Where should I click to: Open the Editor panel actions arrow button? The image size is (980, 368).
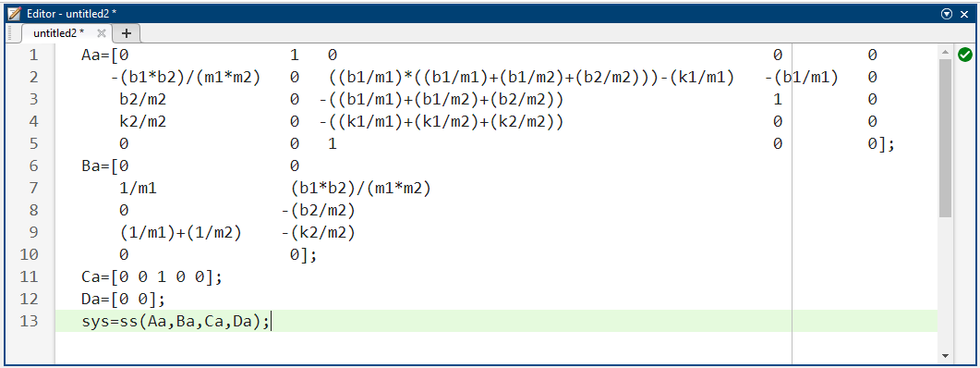tap(946, 13)
